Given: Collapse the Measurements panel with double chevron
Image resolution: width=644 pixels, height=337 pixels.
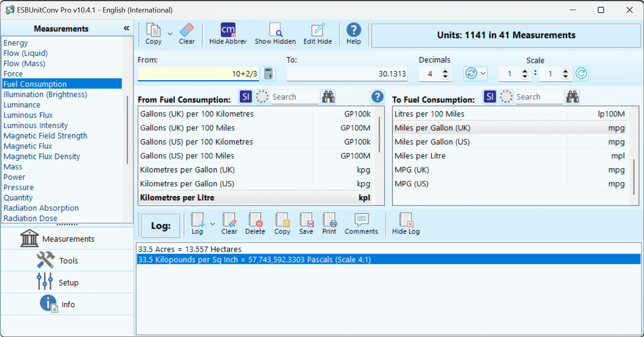Looking at the screenshot, I should (x=126, y=28).
